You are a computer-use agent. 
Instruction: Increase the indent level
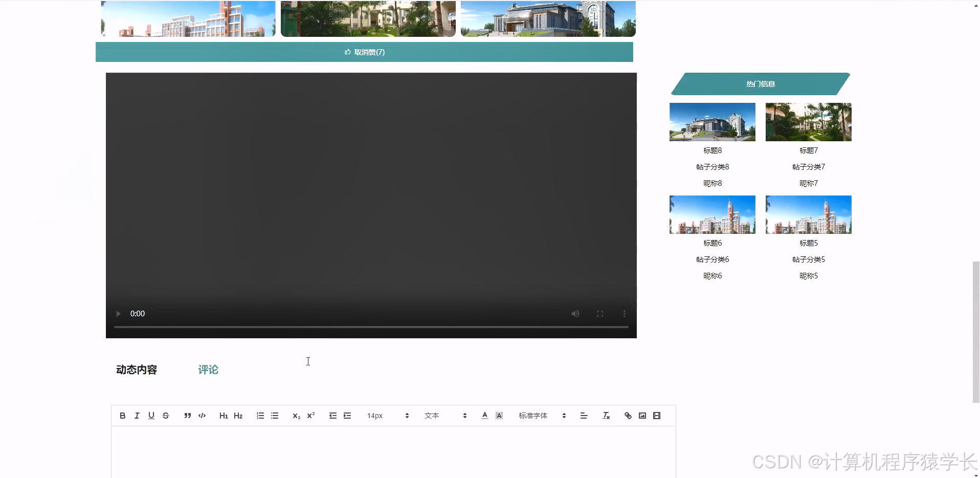[x=347, y=416]
